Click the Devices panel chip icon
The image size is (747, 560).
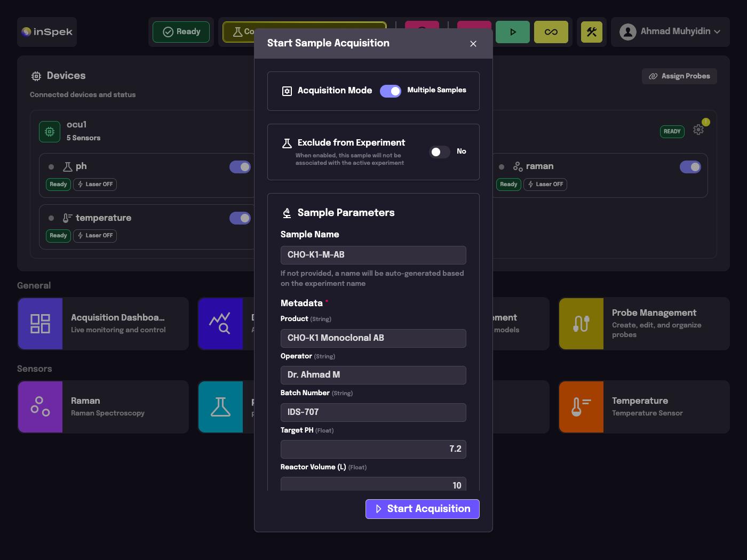point(36,76)
